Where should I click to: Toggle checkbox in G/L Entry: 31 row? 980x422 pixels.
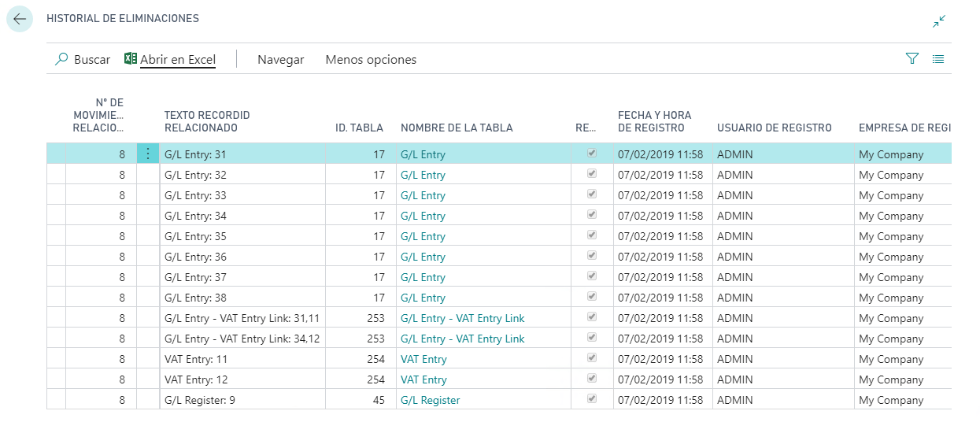tap(592, 154)
